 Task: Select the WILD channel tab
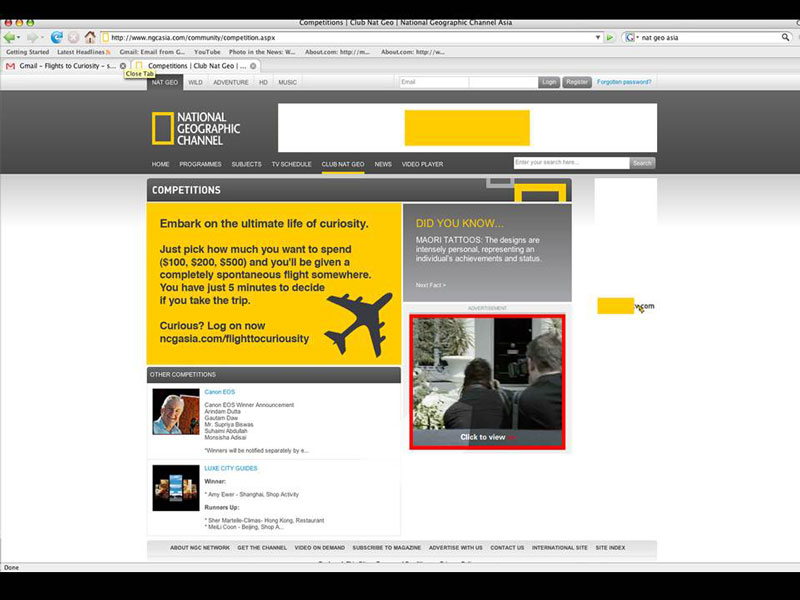(195, 82)
